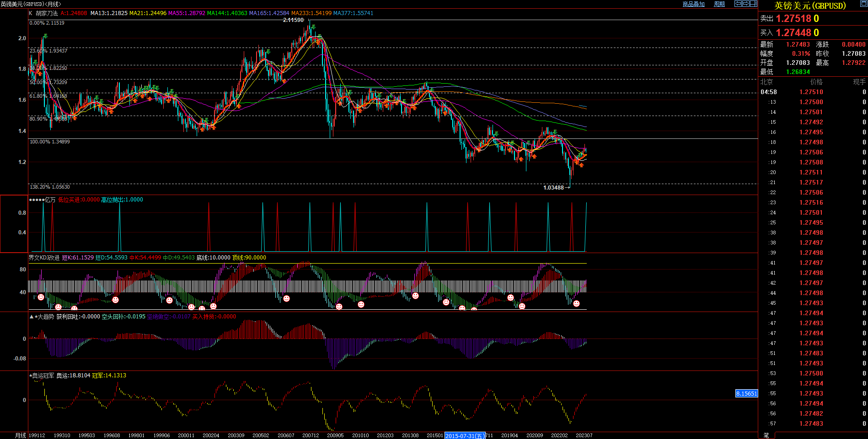Click the 界文KDJ改进 indicator title
The width and height of the screenshot is (868, 439).
[x=44, y=258]
